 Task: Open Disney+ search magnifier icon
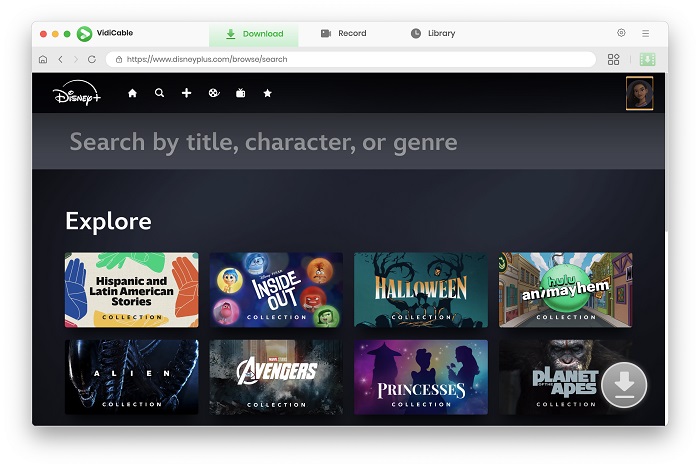pos(159,93)
